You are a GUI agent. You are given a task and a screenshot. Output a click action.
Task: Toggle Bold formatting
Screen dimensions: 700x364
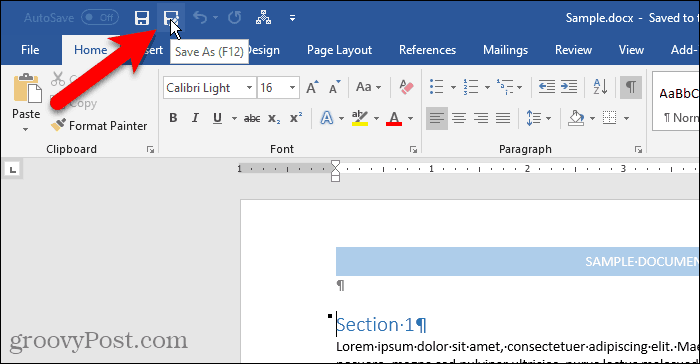[173, 118]
